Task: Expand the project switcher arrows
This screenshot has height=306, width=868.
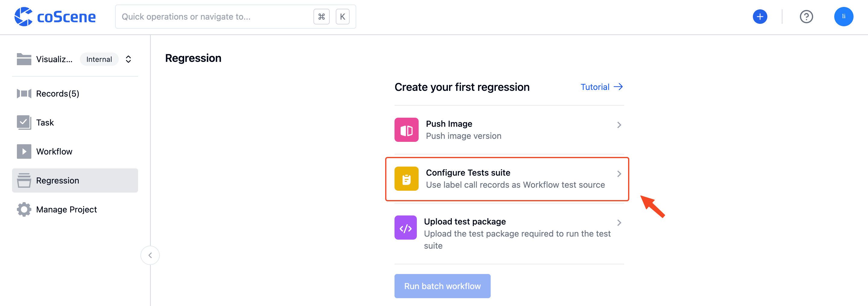Action: [128, 59]
